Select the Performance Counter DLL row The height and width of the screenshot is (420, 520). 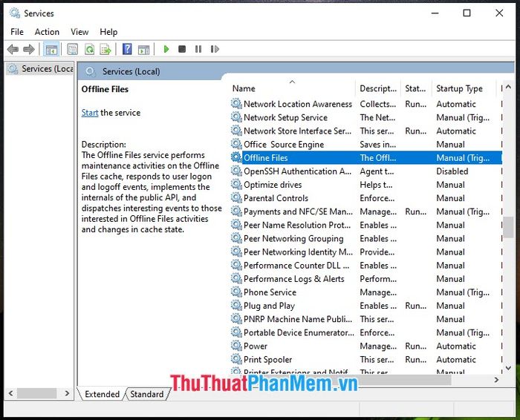tap(366, 266)
